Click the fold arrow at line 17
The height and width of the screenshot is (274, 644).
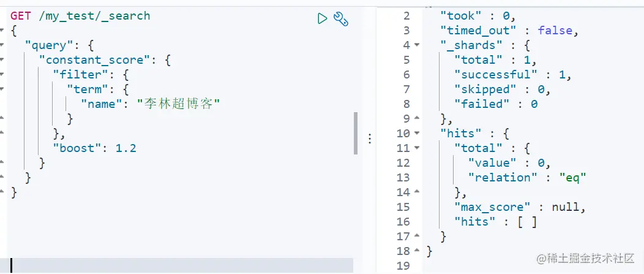416,237
